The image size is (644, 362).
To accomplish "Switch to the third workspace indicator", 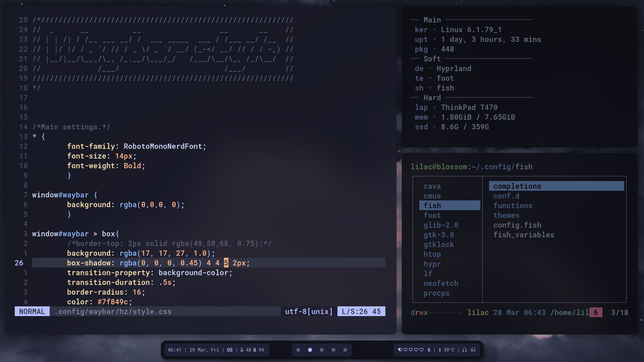I will (x=322, y=350).
